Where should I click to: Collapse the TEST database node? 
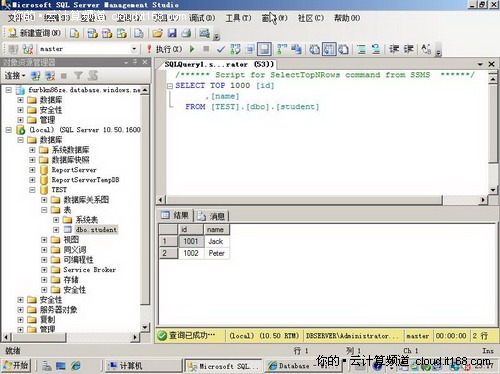click(32, 190)
